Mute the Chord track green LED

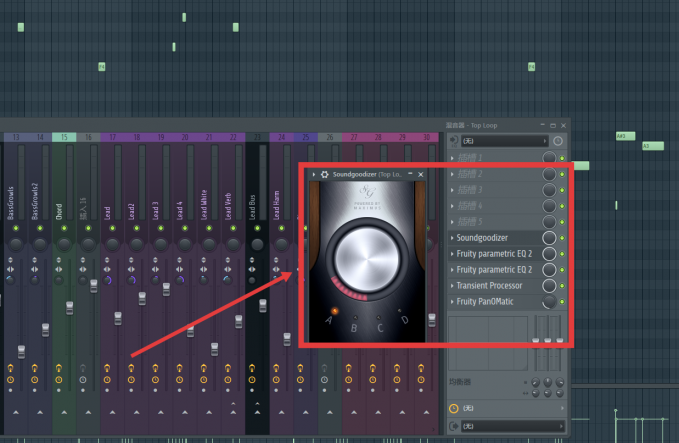pos(64,228)
